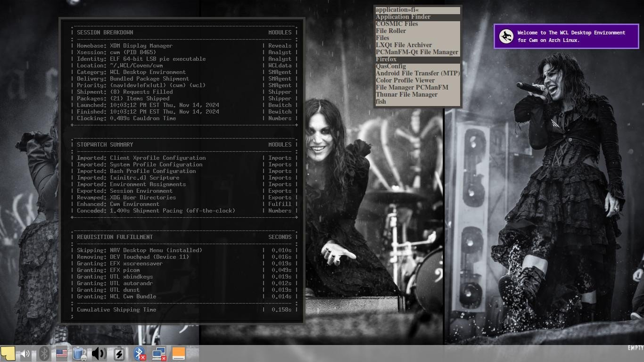The width and height of the screenshot is (644, 362).
Task: Select the Files menu entry
Action: point(418,38)
